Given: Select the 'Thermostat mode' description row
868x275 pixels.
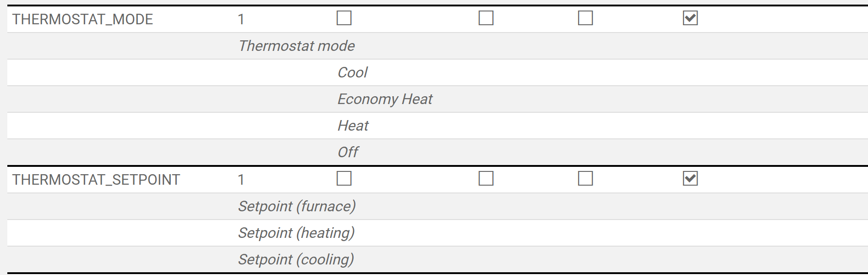Looking at the screenshot, I should (x=297, y=46).
